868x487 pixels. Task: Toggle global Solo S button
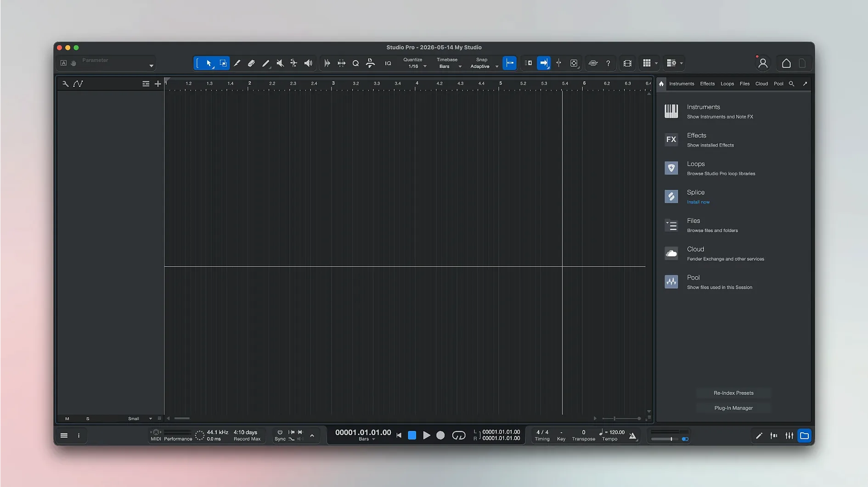pos(88,419)
